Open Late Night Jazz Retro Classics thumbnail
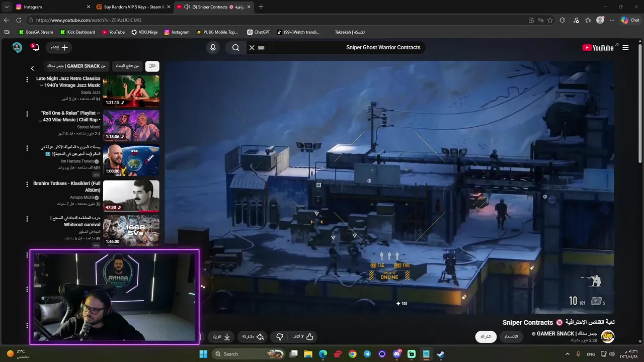Image resolution: width=644 pixels, height=362 pixels. pos(131,91)
